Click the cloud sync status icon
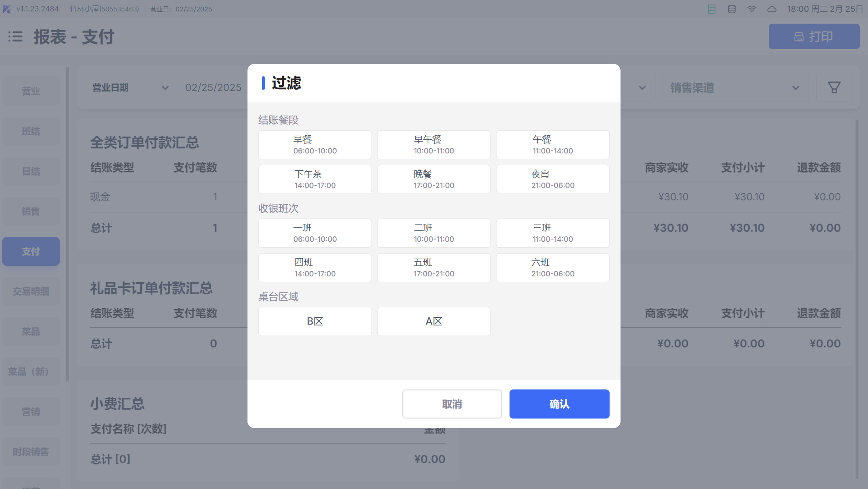 coord(772,9)
